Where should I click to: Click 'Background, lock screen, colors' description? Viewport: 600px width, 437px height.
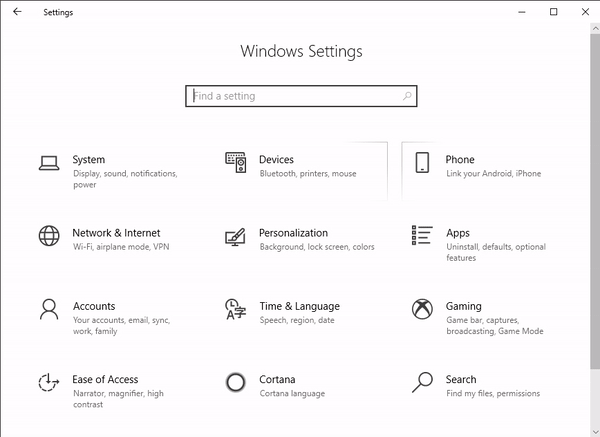tap(317, 247)
